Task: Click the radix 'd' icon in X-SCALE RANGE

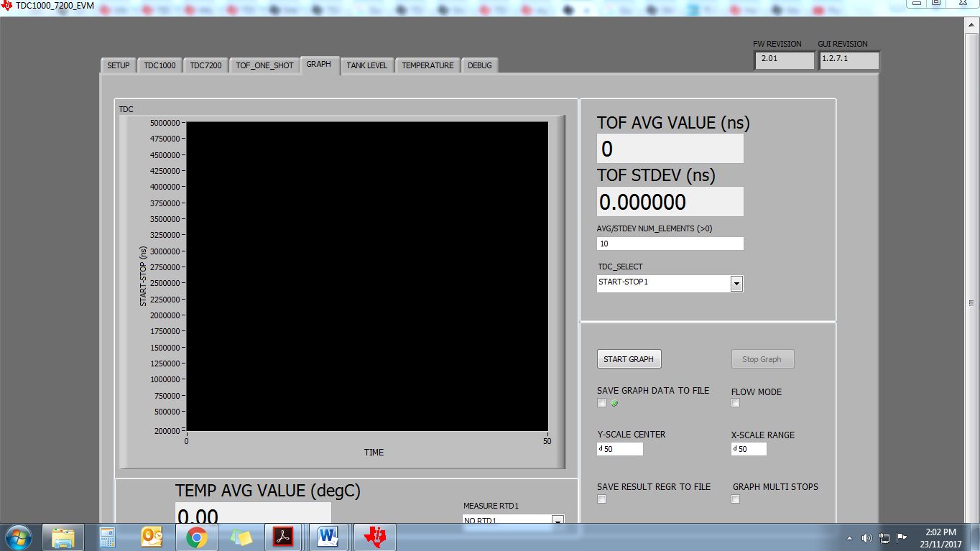Action: (x=736, y=449)
